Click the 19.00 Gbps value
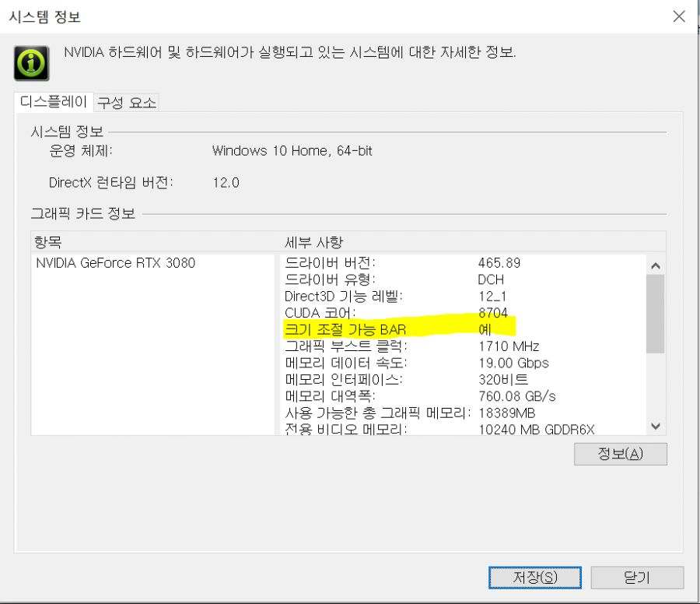 pyautogui.click(x=513, y=363)
